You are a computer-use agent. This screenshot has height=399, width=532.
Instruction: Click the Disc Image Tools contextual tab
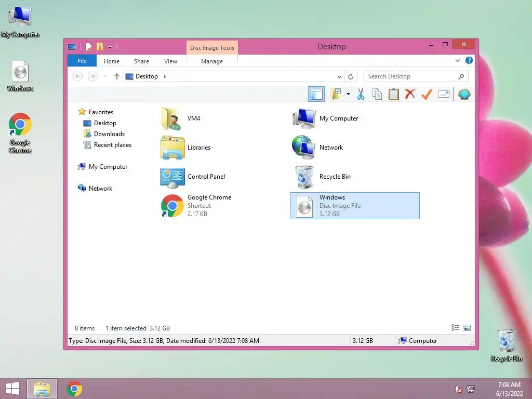tap(212, 48)
